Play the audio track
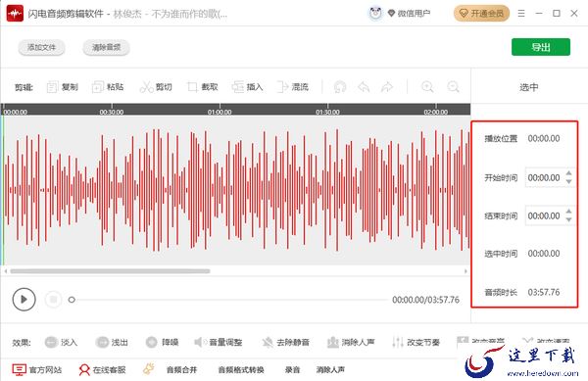The image size is (588, 381). click(x=24, y=300)
